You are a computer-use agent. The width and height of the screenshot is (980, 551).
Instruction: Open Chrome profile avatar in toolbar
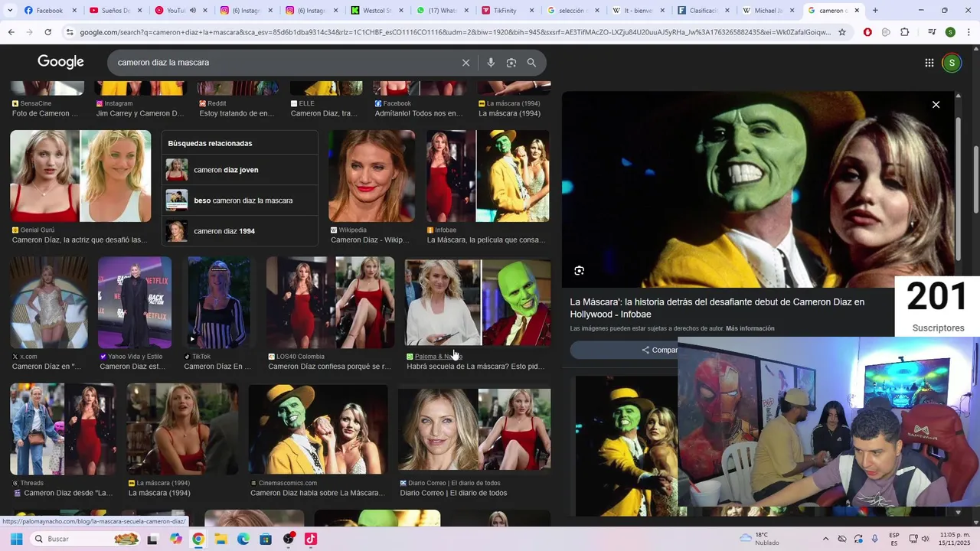950,32
